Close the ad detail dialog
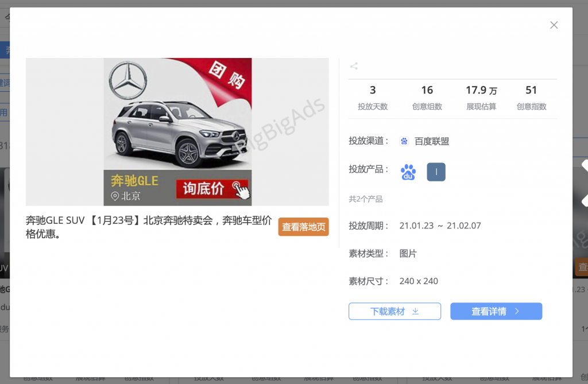588x384 pixels. (x=554, y=25)
